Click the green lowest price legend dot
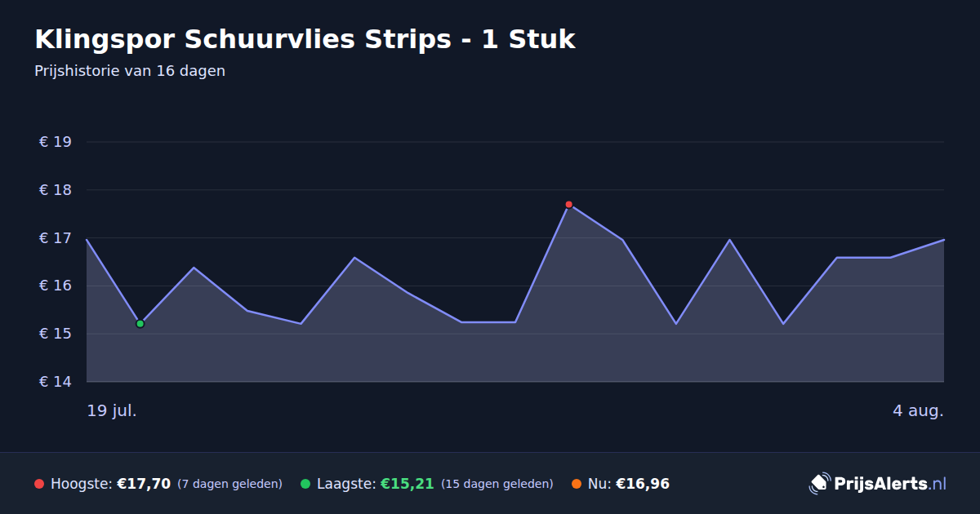 click(305, 484)
